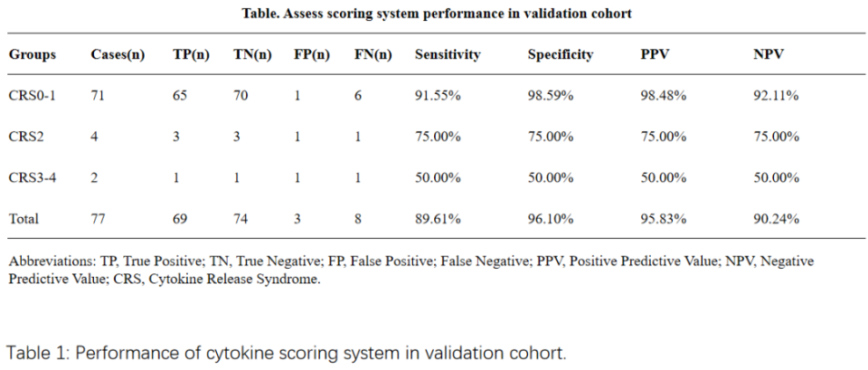The image size is (868, 370).
Task: Click the CRS3-4 row label
Action: coord(33,177)
